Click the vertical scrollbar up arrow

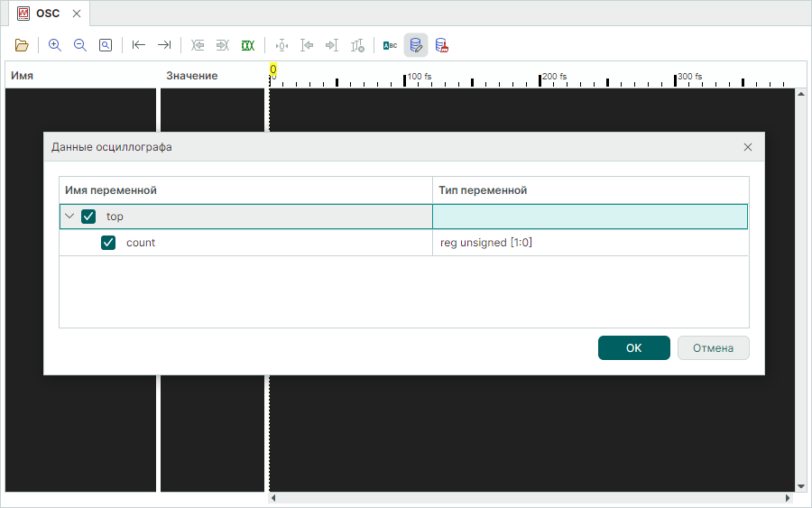[x=801, y=94]
